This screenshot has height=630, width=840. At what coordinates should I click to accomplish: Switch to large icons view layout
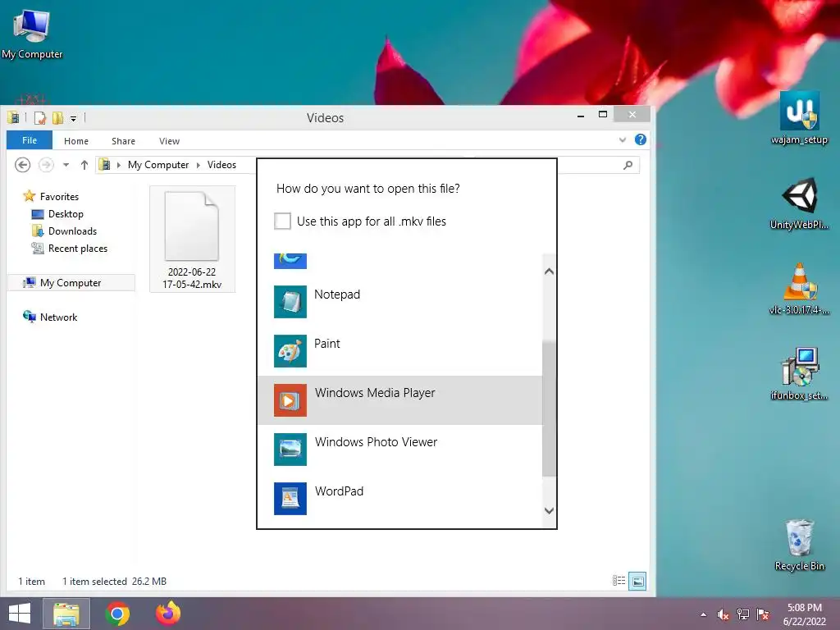637,581
